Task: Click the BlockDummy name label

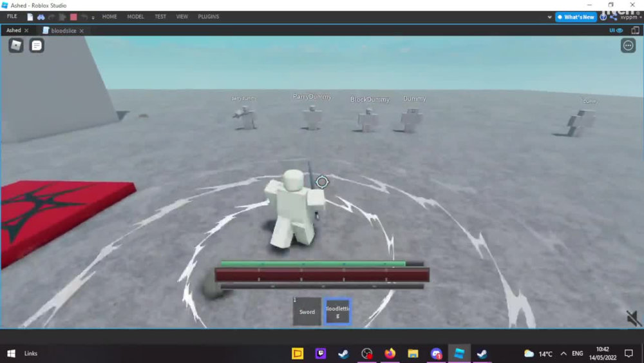Action: (370, 99)
